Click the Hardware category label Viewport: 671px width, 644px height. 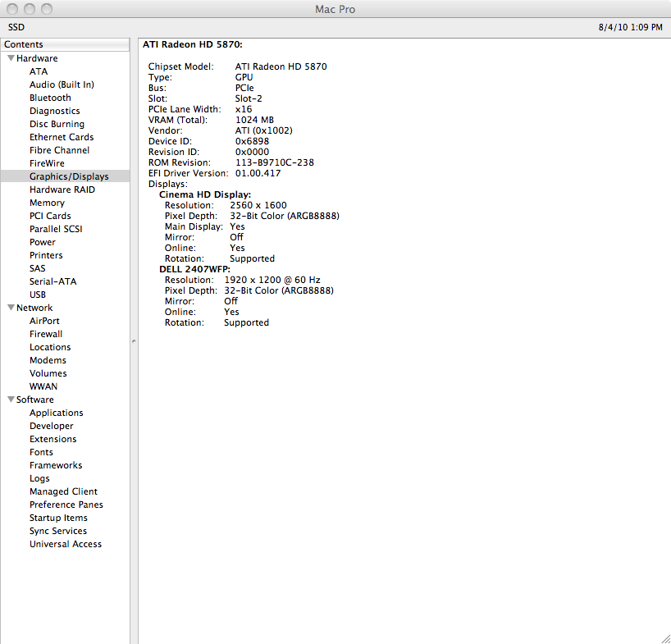37,58
